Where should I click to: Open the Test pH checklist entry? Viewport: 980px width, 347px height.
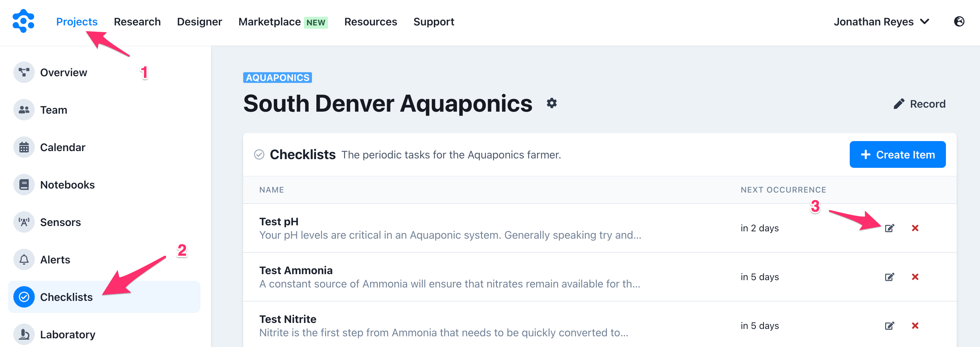(279, 222)
